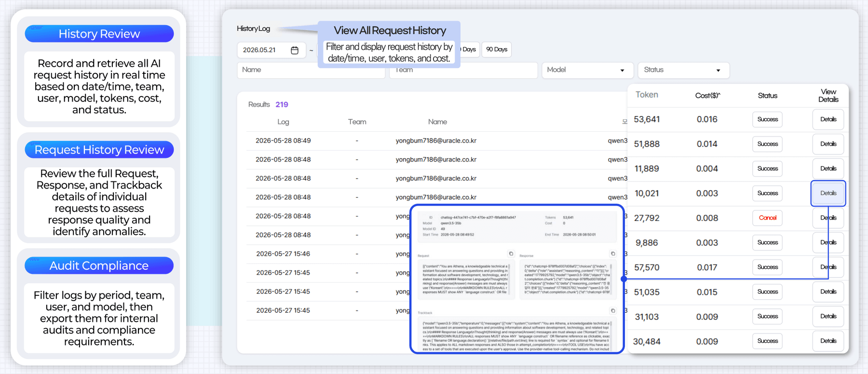Viewport: 868px width, 374px height.
Task: Open the highlighted Details for 10,021 tokens
Action: 828,193
